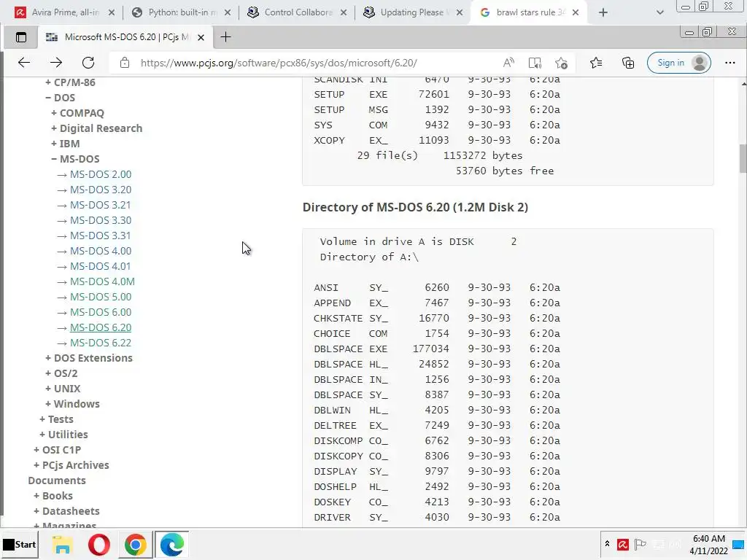Viewport: 747px width, 560px height.
Task: Go back to the previous page in Edge
Action: click(24, 63)
